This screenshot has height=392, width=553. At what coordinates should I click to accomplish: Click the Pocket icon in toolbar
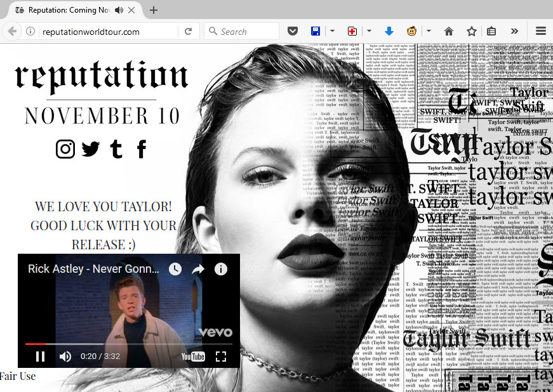pos(292,32)
